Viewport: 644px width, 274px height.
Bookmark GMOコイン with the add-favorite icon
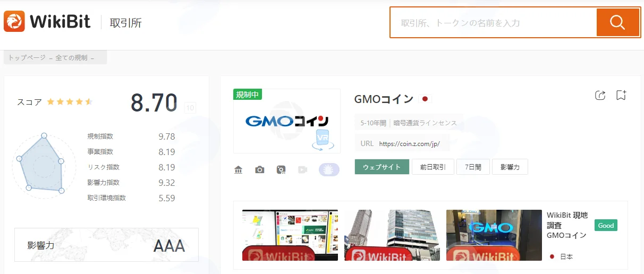(621, 95)
